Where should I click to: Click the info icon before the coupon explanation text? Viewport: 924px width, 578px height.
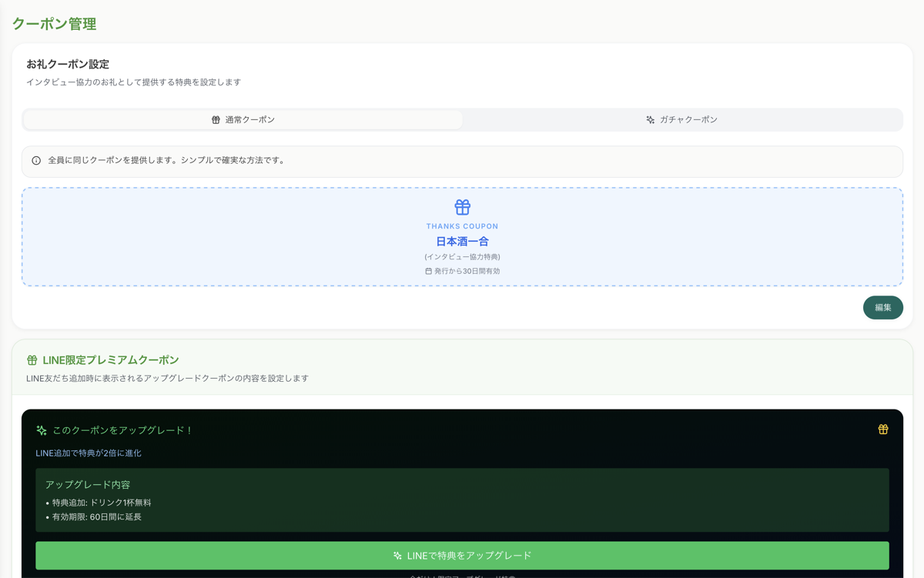point(36,161)
